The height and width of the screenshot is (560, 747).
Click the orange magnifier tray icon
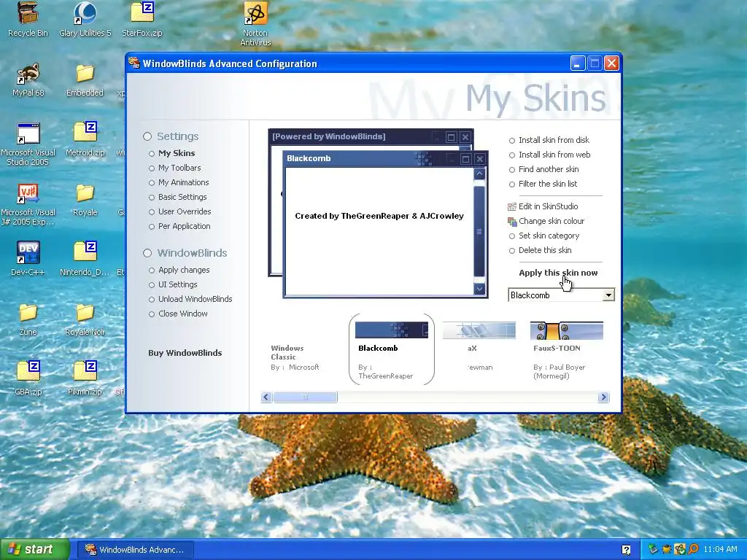point(692,550)
